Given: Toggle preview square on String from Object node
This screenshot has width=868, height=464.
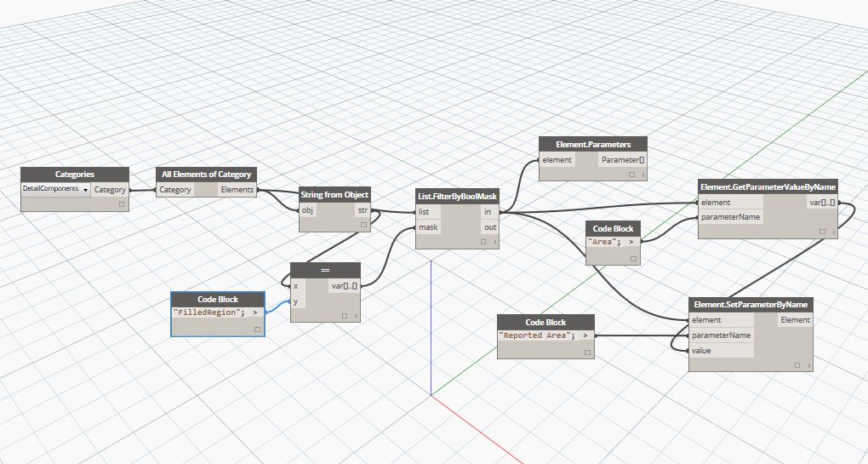Looking at the screenshot, I should click(363, 225).
